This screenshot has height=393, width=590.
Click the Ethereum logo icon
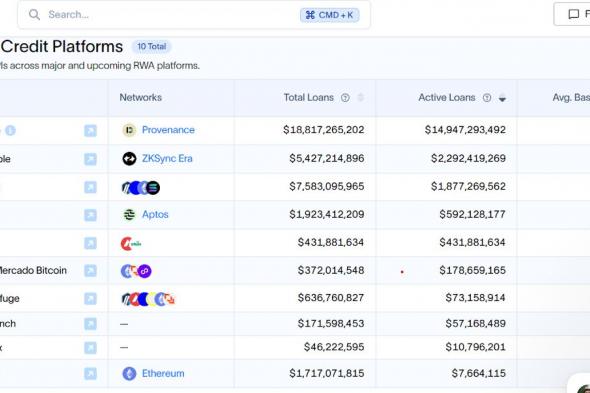click(129, 374)
